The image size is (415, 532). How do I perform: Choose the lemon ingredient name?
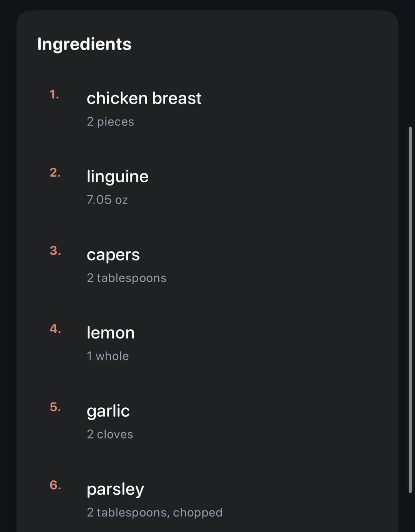[x=111, y=333]
